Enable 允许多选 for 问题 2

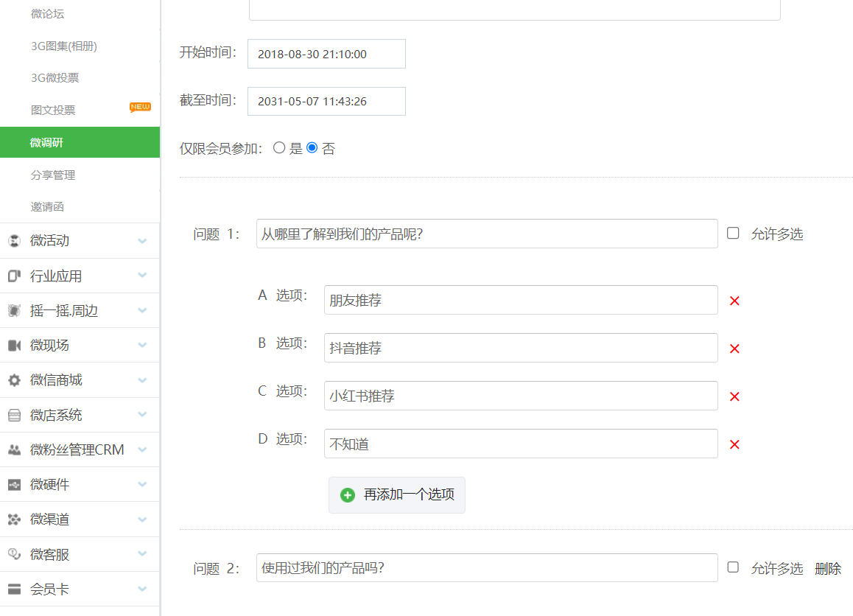pyautogui.click(x=733, y=567)
